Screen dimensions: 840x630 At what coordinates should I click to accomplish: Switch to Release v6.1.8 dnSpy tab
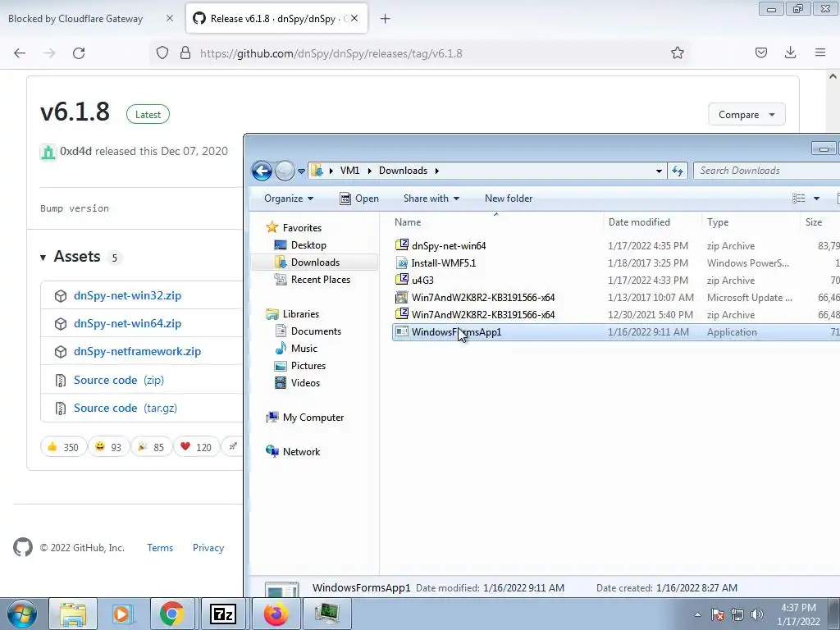click(276, 19)
